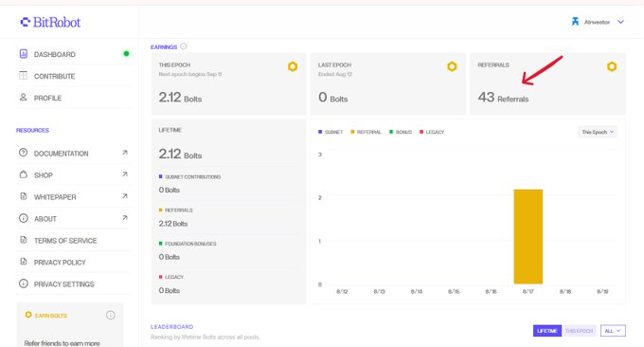The image size is (644, 347).
Task: Open the Terms of Service page
Action: point(65,241)
